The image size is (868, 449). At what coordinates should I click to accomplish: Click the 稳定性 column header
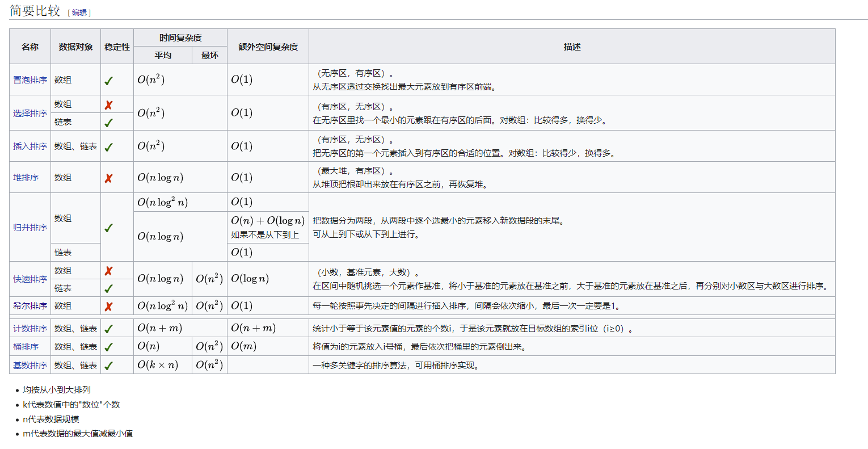point(117,47)
